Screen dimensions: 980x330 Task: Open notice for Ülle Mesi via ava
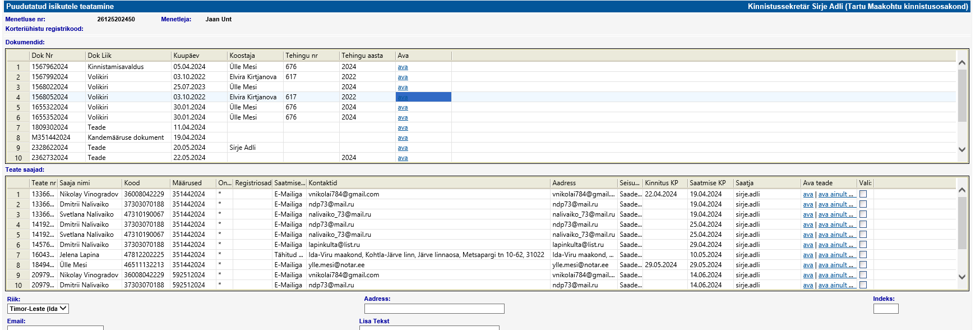click(x=808, y=265)
